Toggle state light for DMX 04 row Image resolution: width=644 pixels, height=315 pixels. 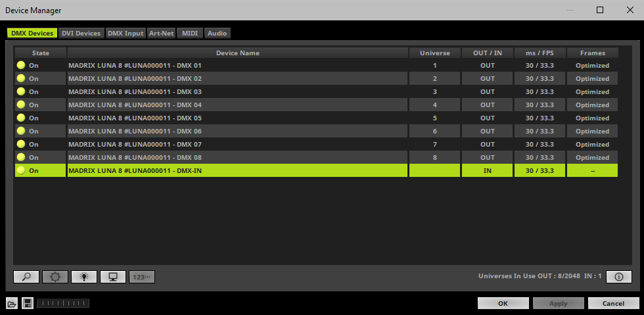(21, 105)
